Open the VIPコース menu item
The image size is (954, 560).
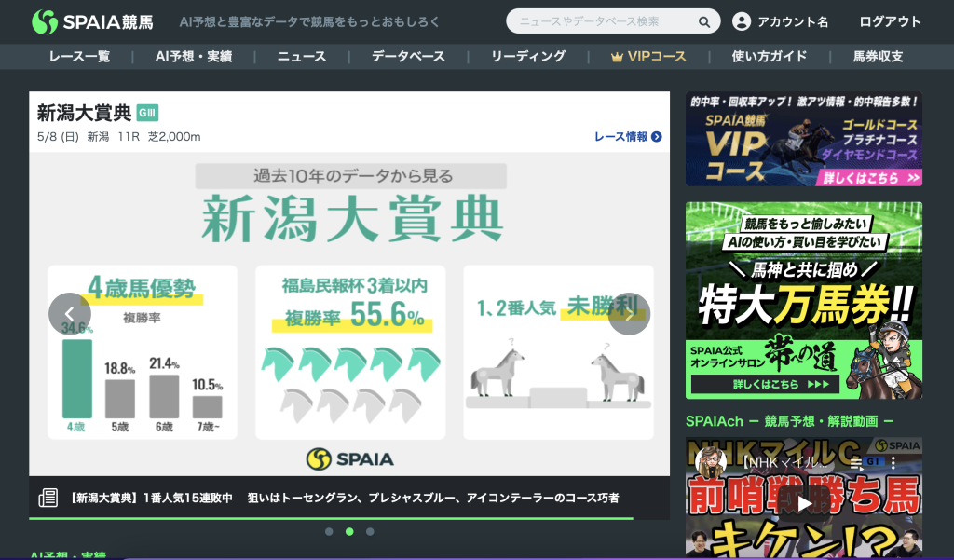point(648,57)
